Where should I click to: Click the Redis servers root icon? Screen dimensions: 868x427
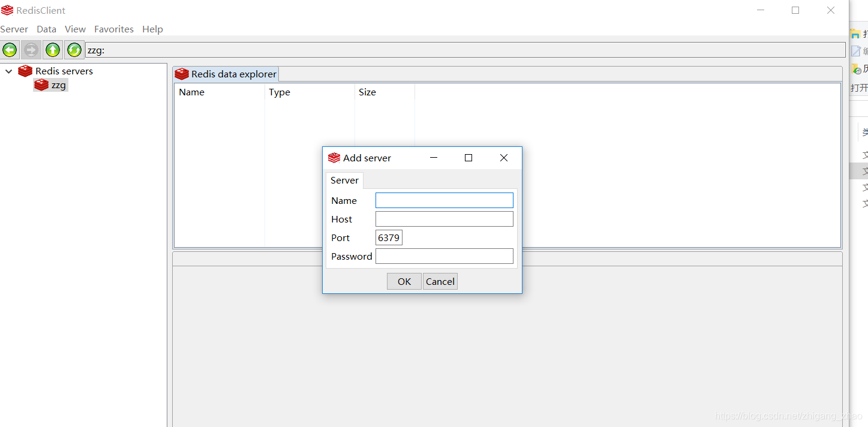[25, 71]
